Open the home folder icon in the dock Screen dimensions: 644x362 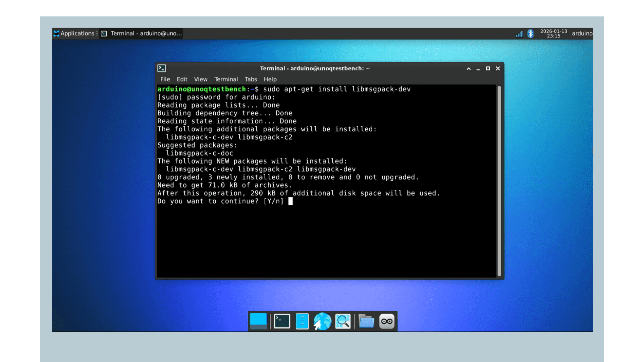click(366, 321)
